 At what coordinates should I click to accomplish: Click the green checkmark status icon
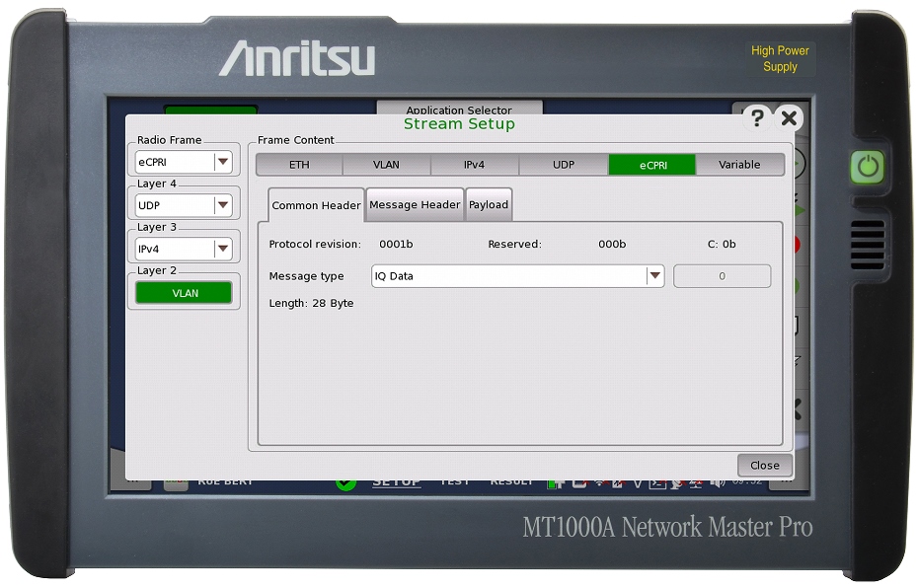345,482
